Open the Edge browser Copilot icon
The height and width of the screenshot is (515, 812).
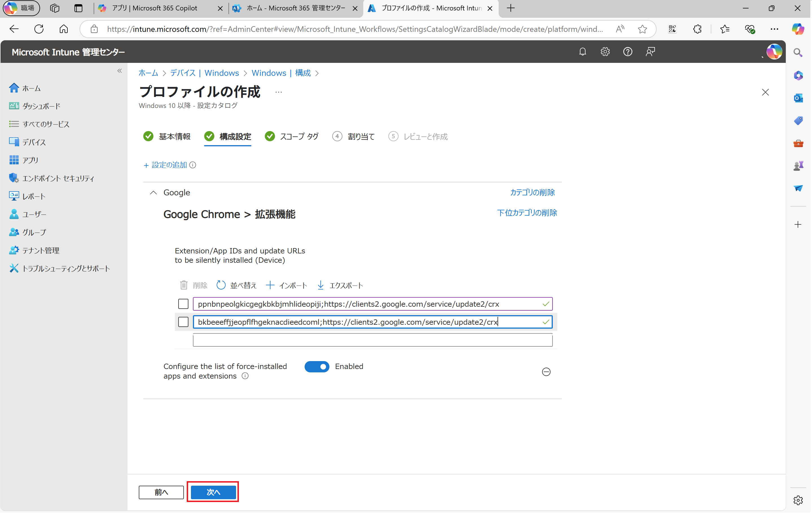[x=798, y=29]
